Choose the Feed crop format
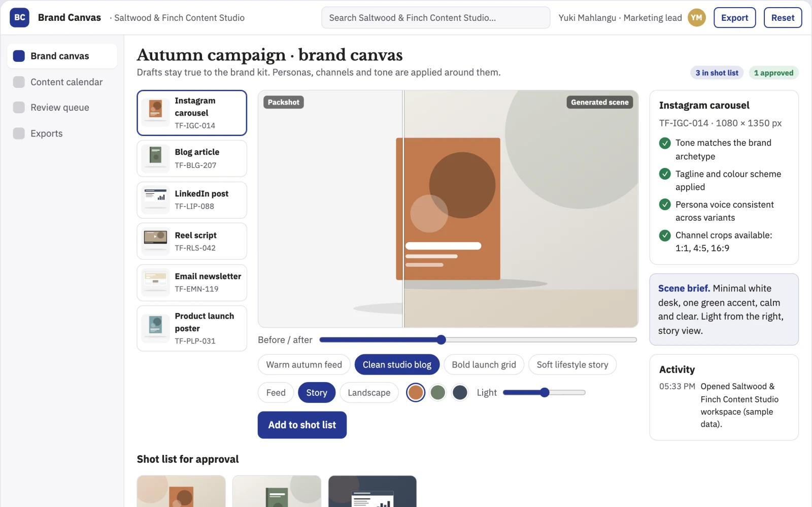 pyautogui.click(x=276, y=392)
